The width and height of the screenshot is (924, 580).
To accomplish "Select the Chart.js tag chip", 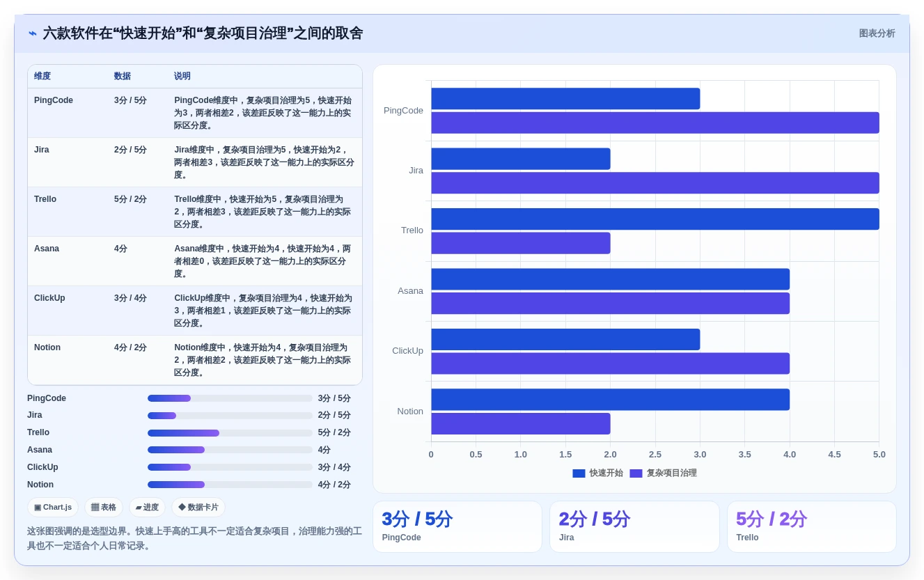I will point(53,507).
